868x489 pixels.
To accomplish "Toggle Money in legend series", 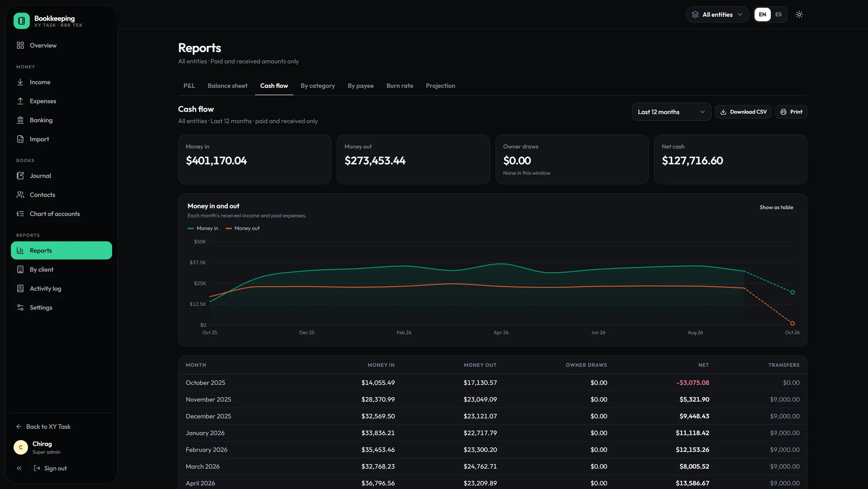I will tap(203, 228).
